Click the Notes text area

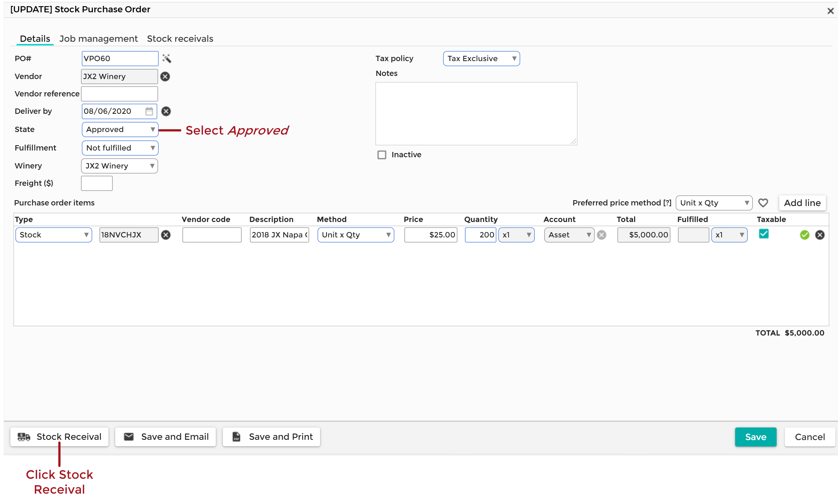[x=476, y=114]
